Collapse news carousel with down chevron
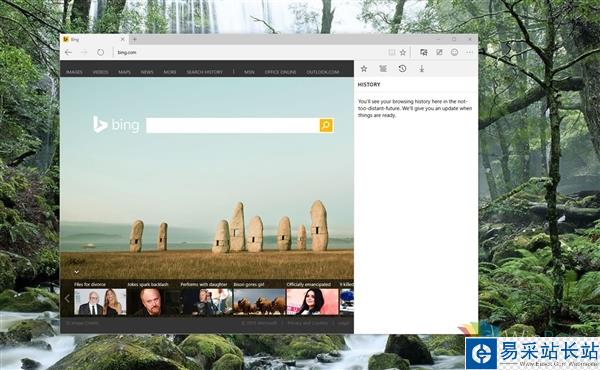 77,272
